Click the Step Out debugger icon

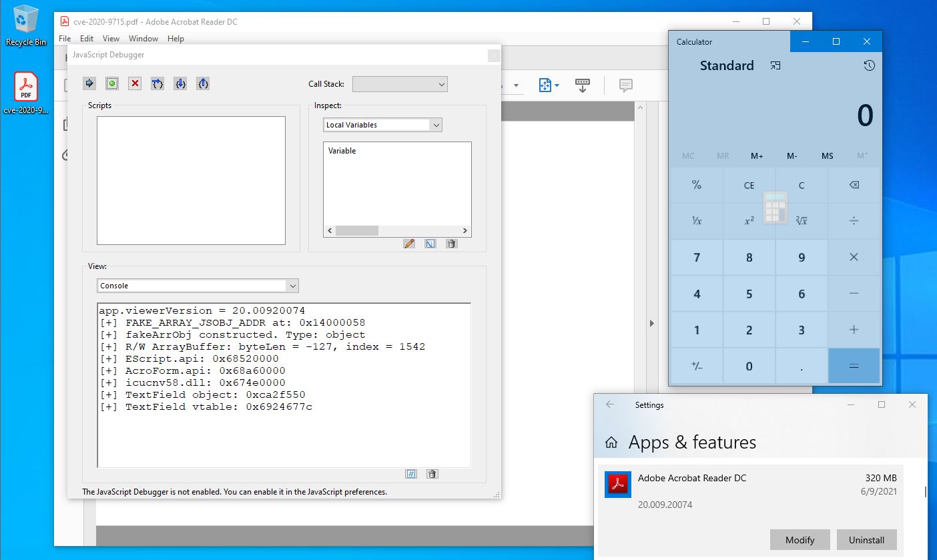pyautogui.click(x=204, y=83)
